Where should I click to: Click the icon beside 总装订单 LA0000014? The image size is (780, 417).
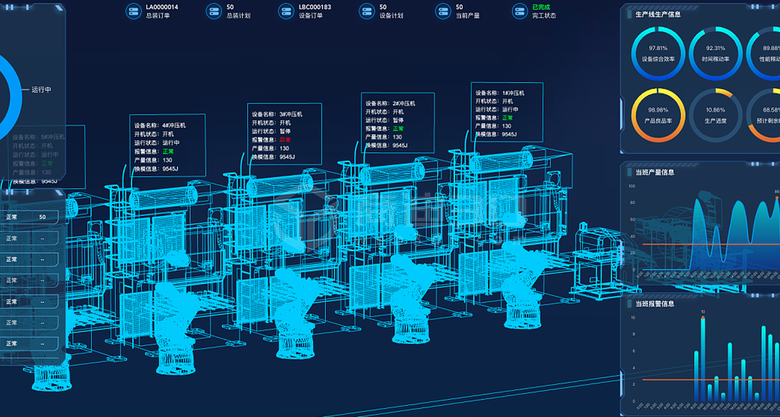tap(133, 11)
